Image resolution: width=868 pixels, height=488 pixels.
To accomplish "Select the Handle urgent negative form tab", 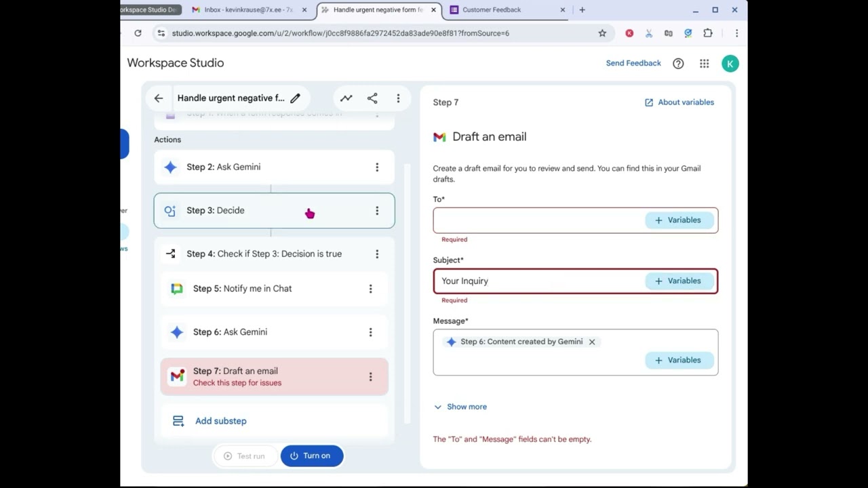I will [378, 10].
